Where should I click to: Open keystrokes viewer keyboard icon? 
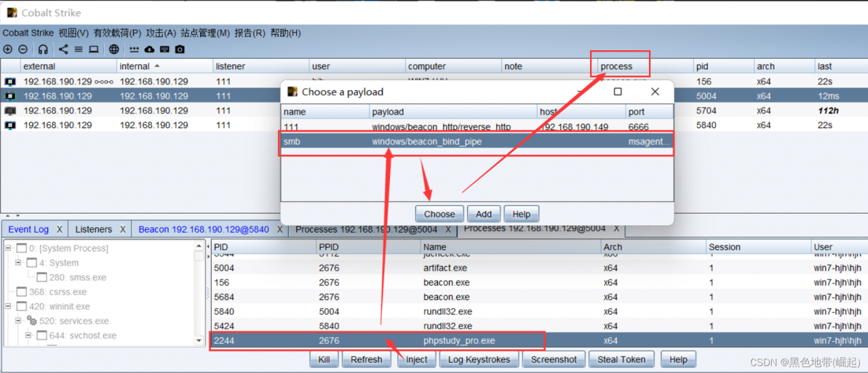[x=164, y=50]
